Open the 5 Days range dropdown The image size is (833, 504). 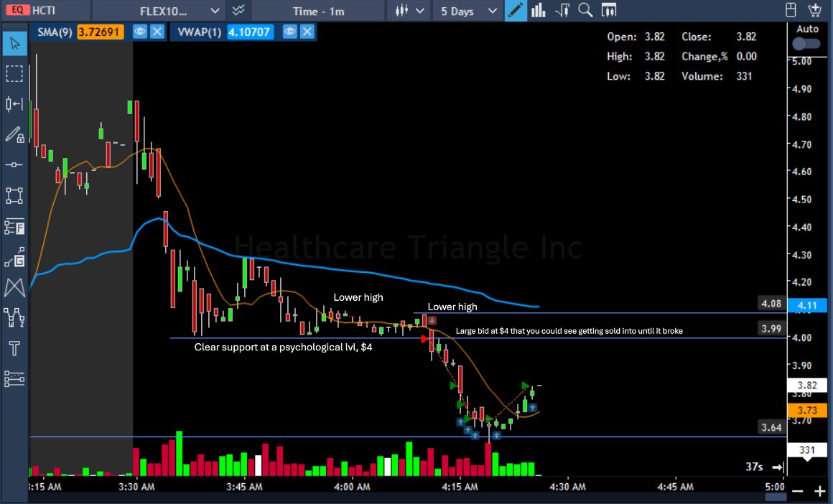click(468, 11)
